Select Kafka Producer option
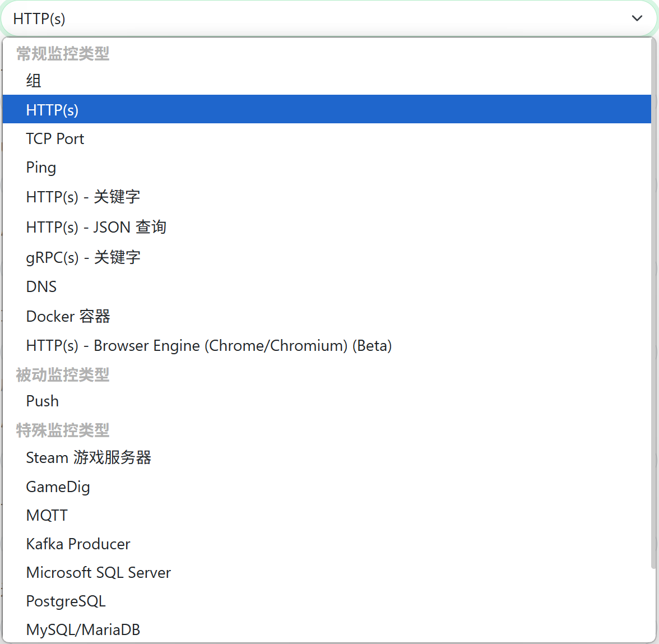This screenshot has height=644, width=659. click(x=327, y=544)
